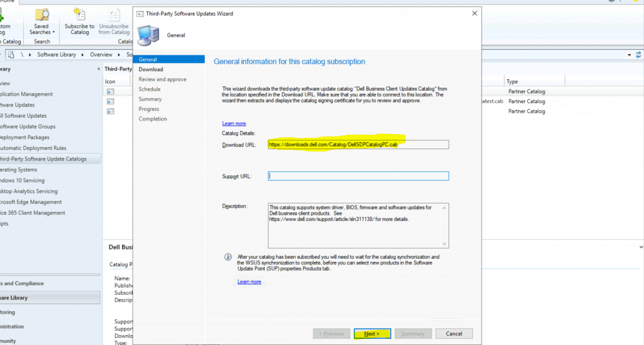Select Automatic Deployment Rules node
Screen dimensions: 644x345
tap(33, 148)
